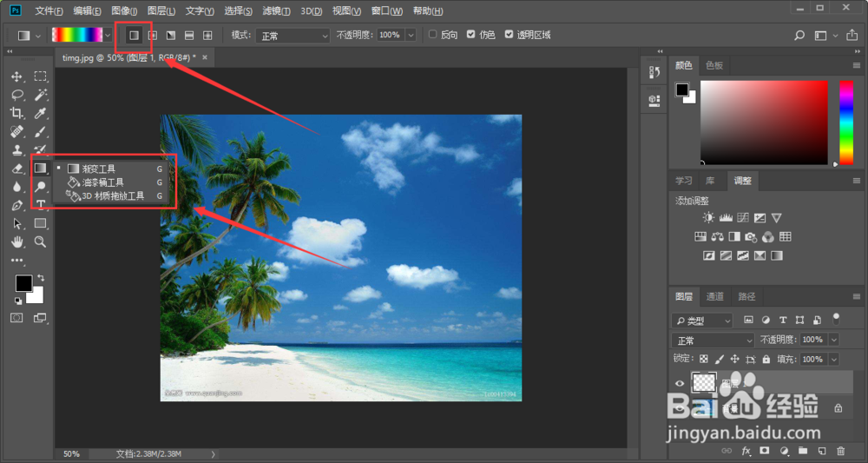Select the Lasso tool

[17, 95]
